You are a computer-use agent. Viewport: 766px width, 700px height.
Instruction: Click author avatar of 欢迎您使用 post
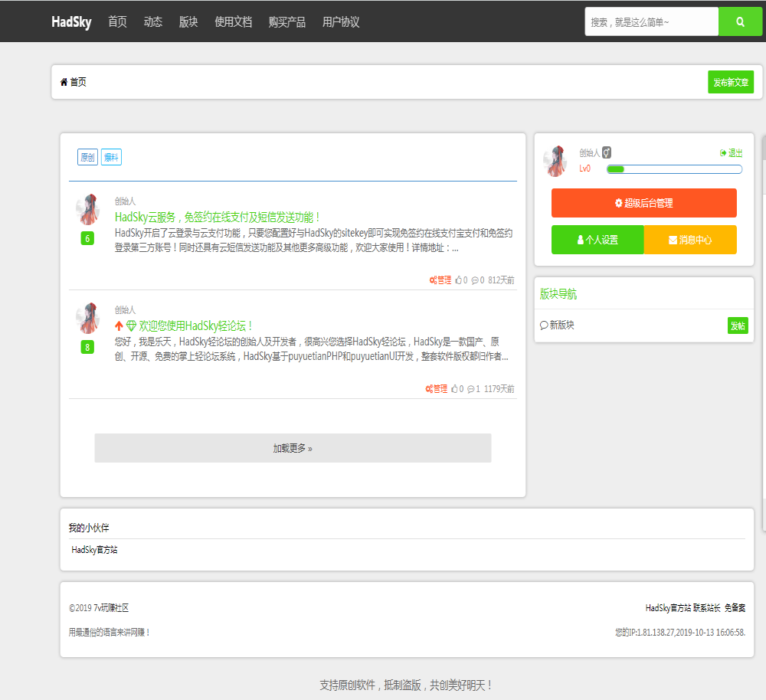click(88, 318)
